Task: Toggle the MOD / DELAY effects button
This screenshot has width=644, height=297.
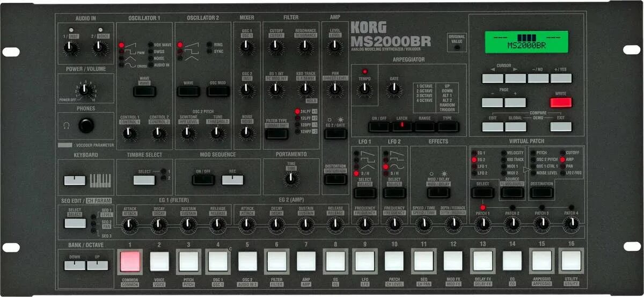Action: click(438, 192)
